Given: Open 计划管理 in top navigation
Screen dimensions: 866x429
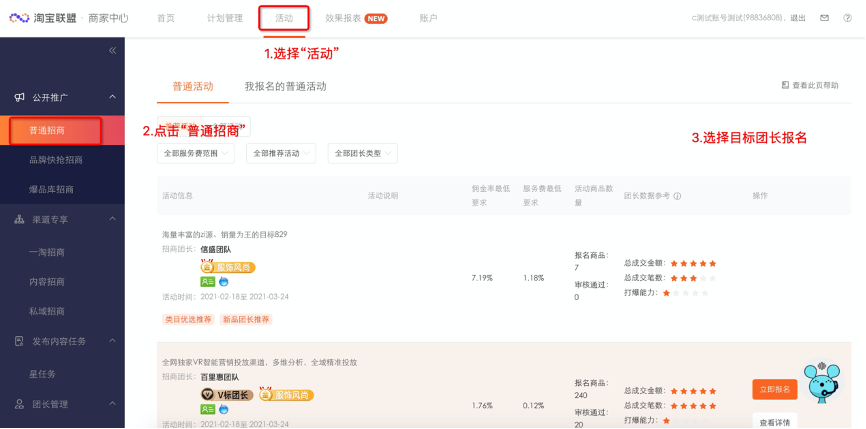Looking at the screenshot, I should pos(225,18).
